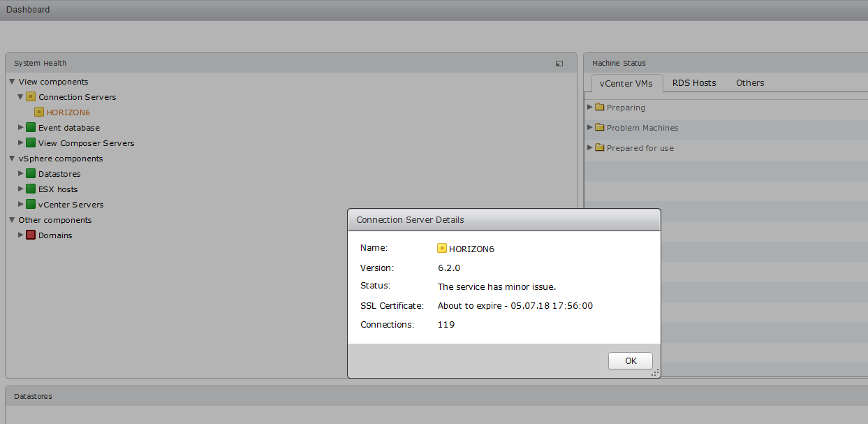Viewport: 868px width, 424px height.
Task: Click the Connection Server Details title bar
Action: 504,219
